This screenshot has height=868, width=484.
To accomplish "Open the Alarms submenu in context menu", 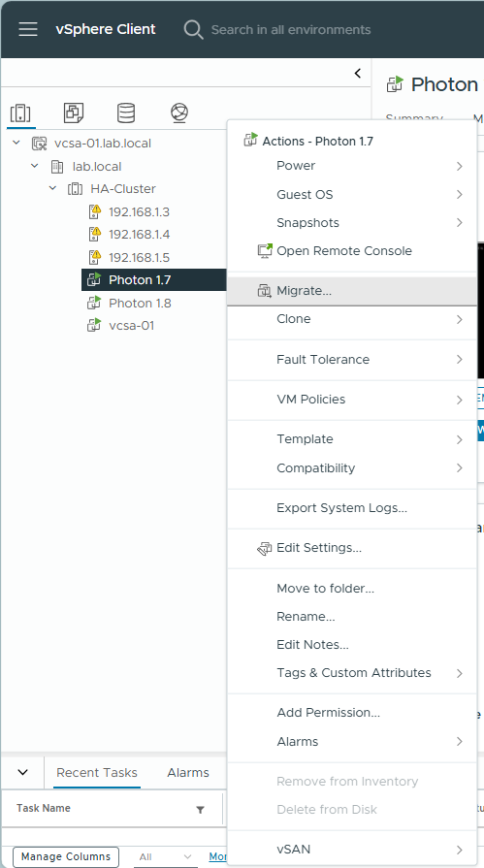I will 352,741.
